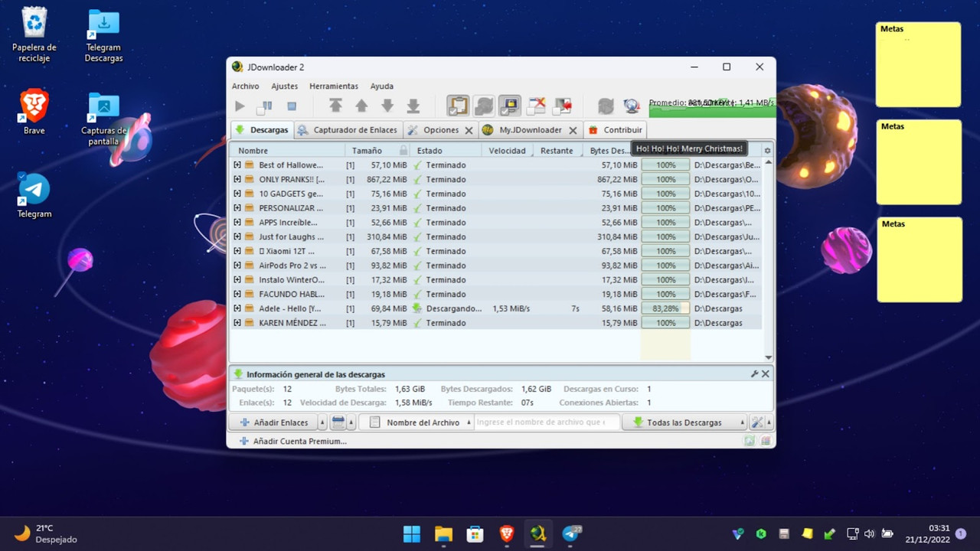Open the dropdown arrow beside Añadir Enlaces
This screenshot has width=980, height=551.
[322, 422]
